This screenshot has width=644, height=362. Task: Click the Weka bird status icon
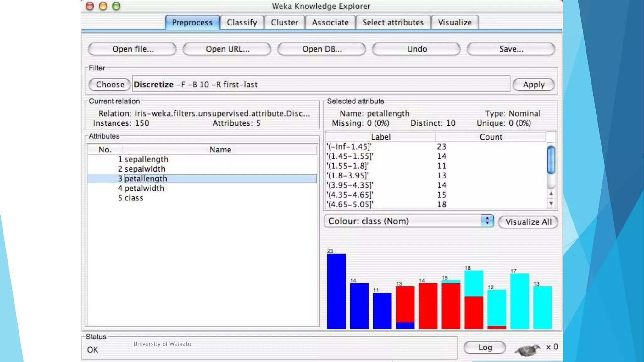tap(527, 349)
